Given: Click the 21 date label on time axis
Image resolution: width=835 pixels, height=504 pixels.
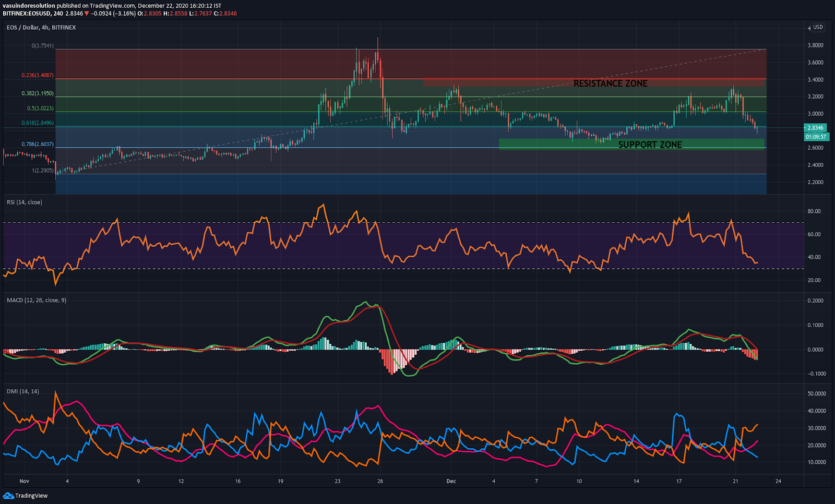Looking at the screenshot, I should 736,481.
